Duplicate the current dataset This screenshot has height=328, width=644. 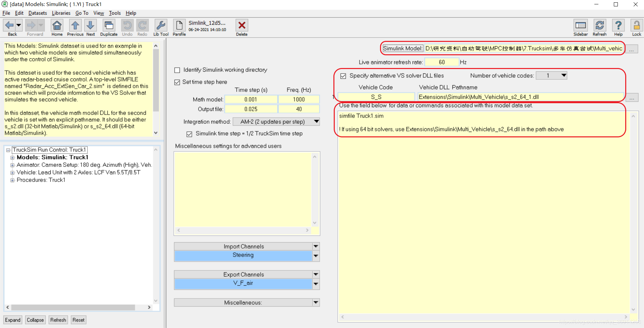tap(109, 25)
